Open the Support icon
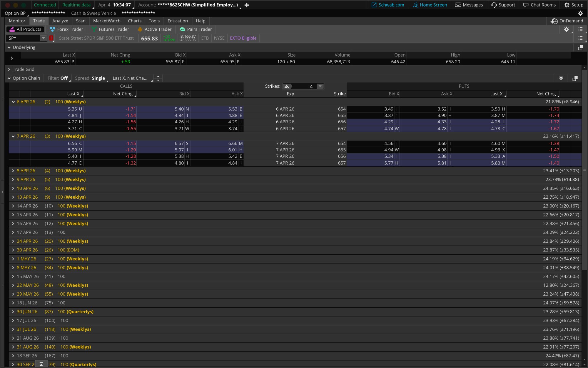Viewport: 588px width, 368px height. pos(503,5)
